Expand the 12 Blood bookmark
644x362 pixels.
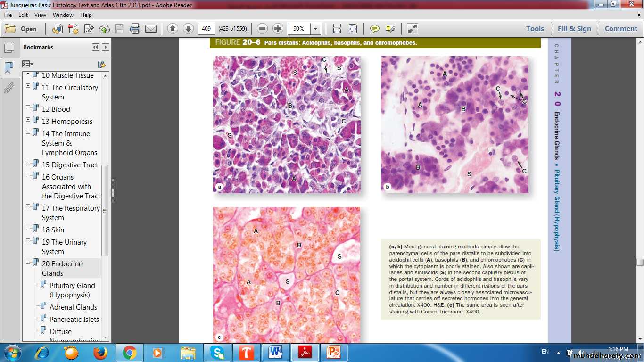click(x=28, y=108)
